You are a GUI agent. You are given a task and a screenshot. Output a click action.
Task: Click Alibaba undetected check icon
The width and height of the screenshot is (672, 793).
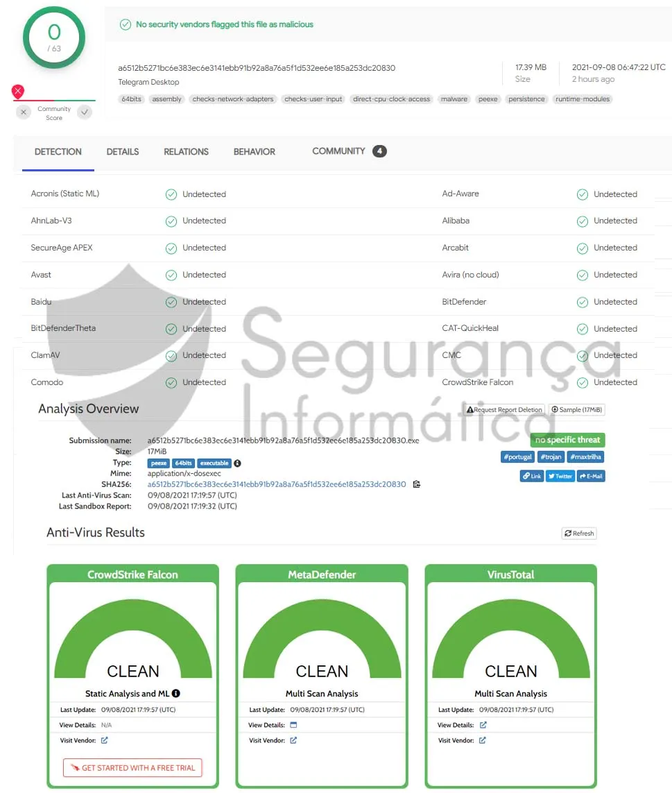(583, 221)
